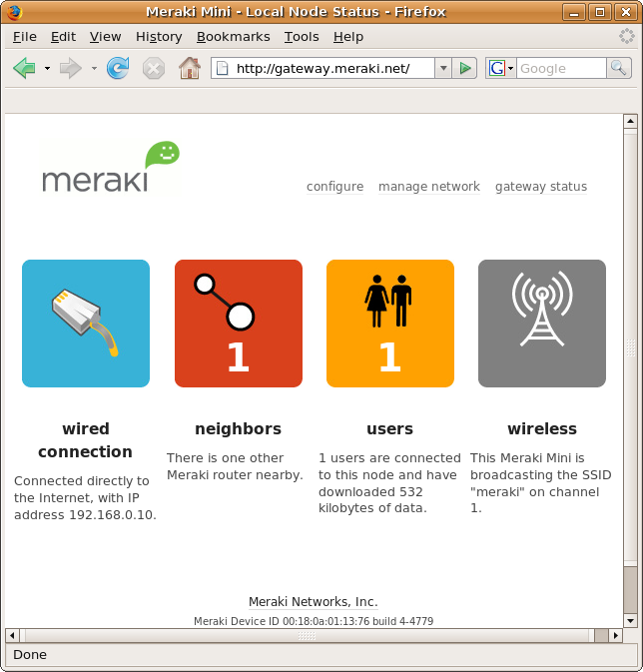Viewport: 643px width, 672px height.
Task: Click the page icon in address bar
Action: [x=222, y=68]
